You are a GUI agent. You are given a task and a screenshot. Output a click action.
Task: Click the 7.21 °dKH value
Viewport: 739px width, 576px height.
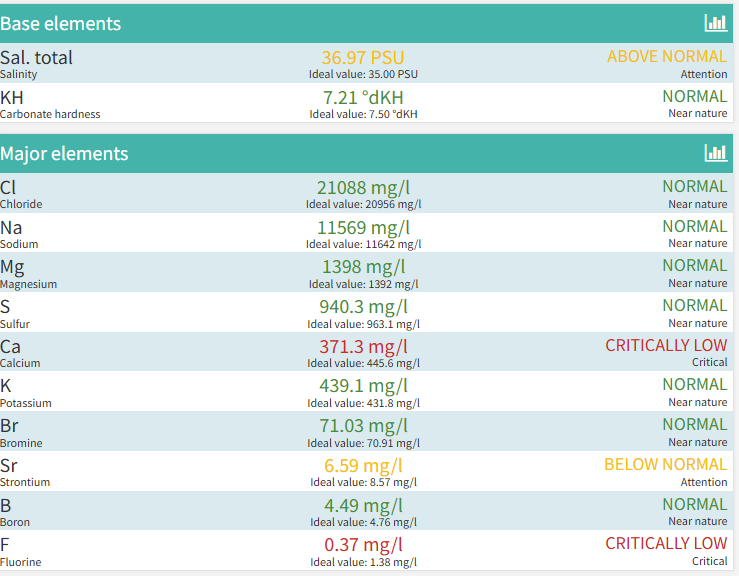(x=363, y=98)
